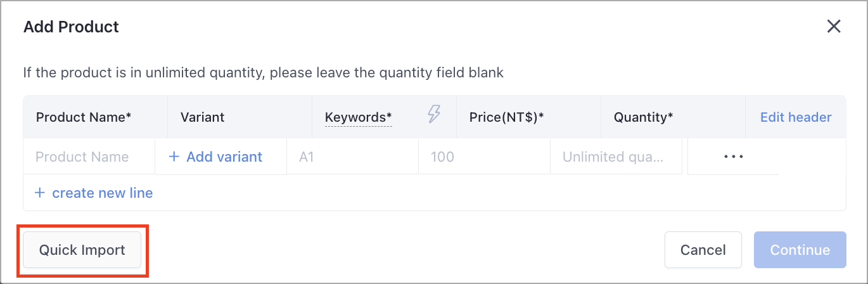Focus the Unlimited quantity input field

[616, 157]
